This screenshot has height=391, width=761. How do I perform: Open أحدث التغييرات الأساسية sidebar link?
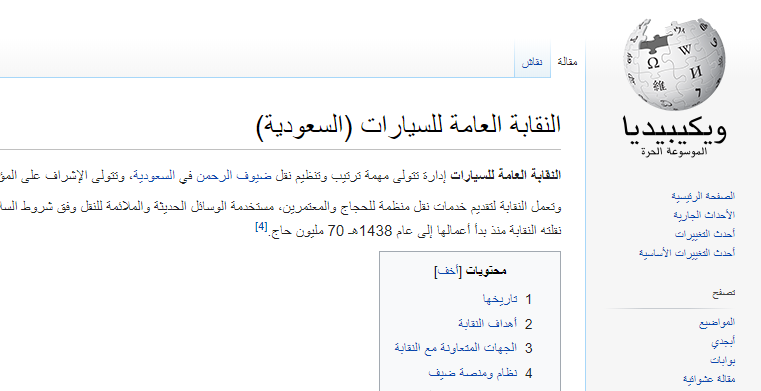pos(687,253)
